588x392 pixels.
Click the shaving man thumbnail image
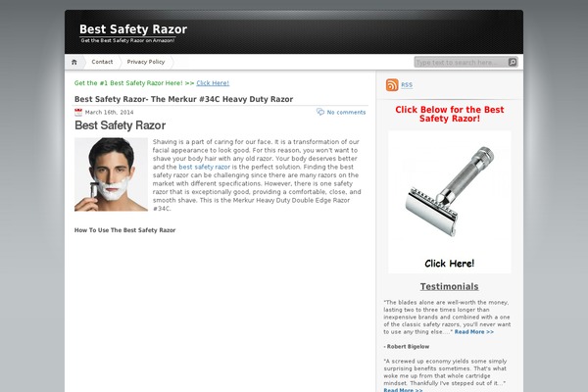111,174
